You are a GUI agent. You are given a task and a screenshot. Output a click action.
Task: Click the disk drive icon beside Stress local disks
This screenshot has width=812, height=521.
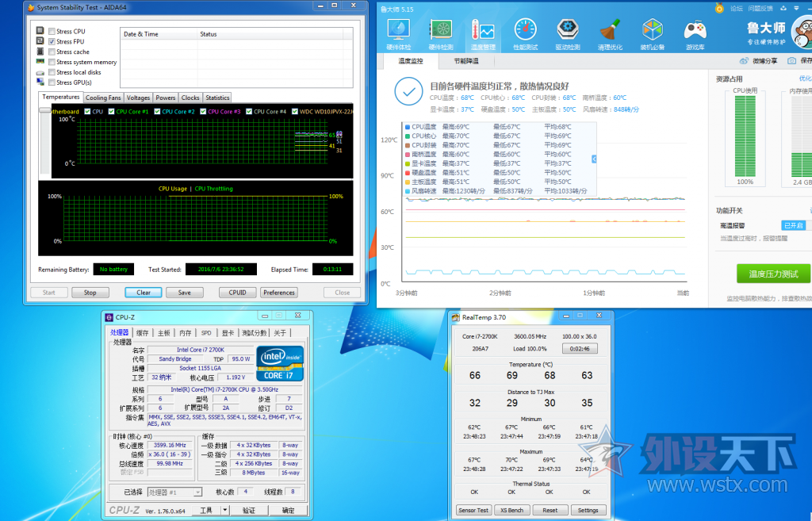click(40, 72)
